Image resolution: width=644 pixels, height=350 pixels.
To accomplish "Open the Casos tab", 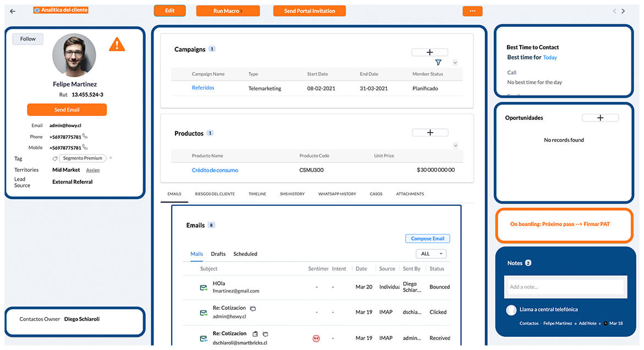I will (376, 194).
